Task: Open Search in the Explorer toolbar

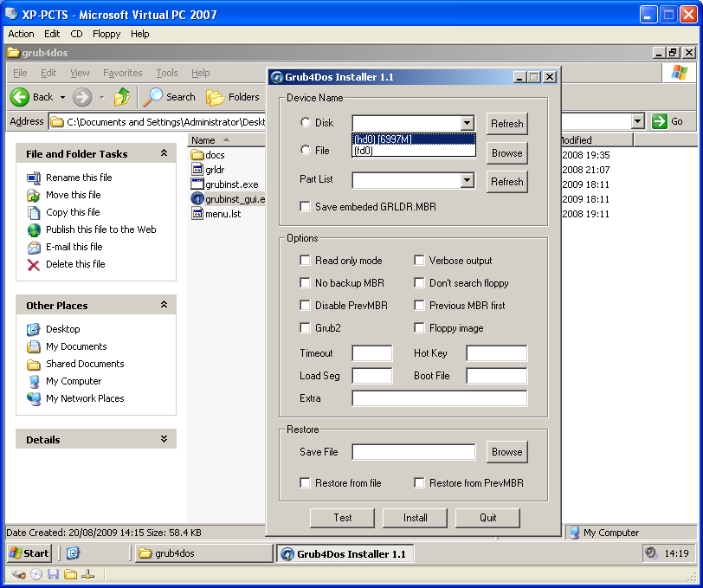Action: [x=170, y=97]
